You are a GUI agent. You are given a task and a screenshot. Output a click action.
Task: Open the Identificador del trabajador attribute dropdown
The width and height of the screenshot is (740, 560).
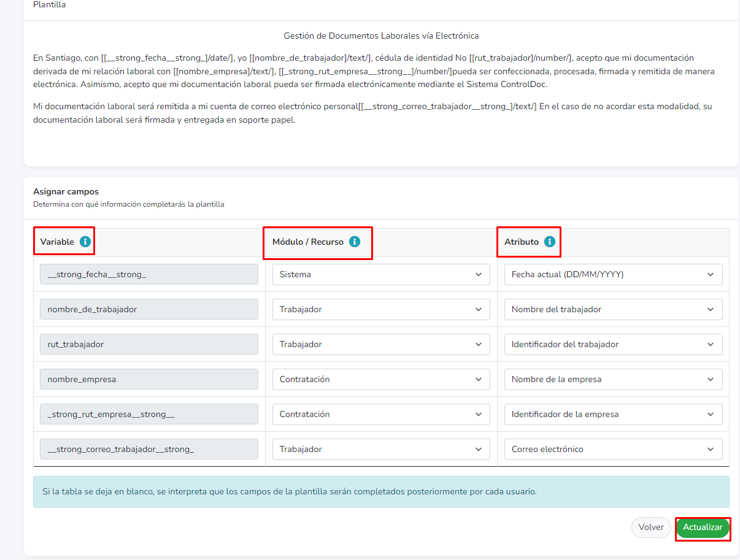613,344
